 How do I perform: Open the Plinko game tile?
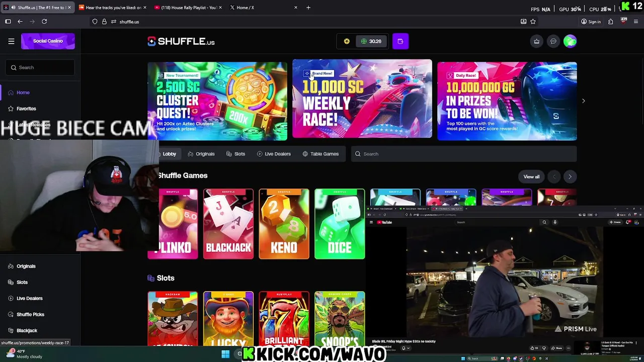point(179,224)
